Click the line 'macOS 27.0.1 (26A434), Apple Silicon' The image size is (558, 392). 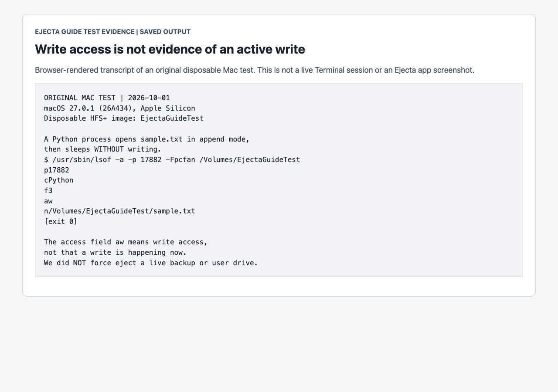(x=119, y=108)
